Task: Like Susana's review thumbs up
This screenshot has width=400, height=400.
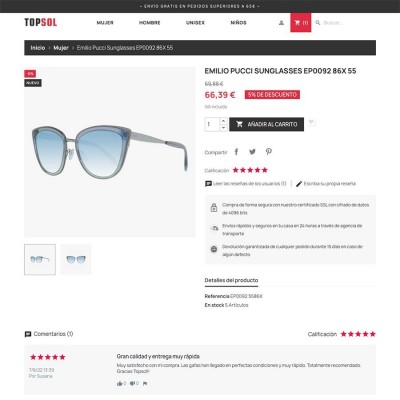Action: tap(119, 384)
